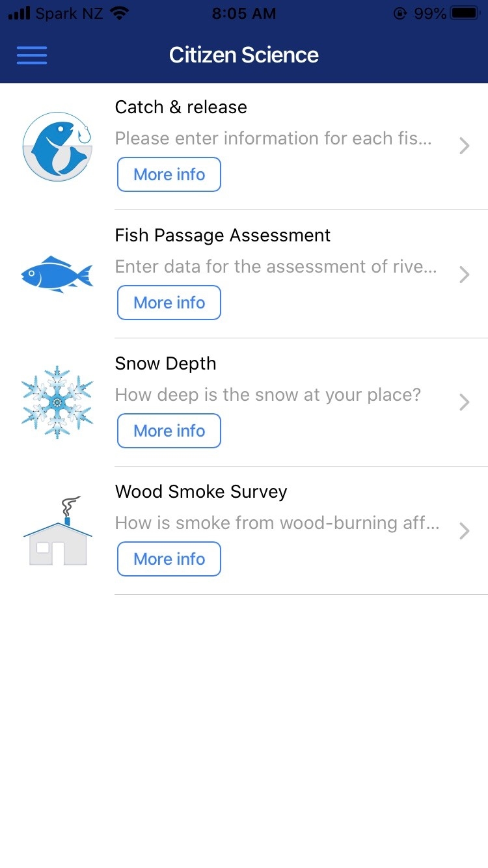The image size is (488, 868).
Task: Select the Catch & release title
Action: [x=181, y=107]
